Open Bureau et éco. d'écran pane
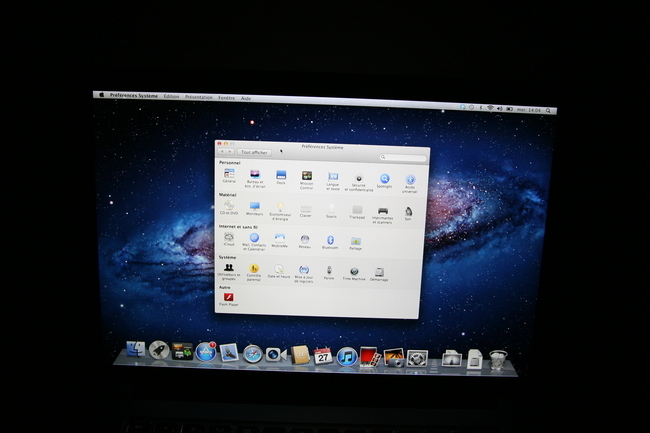650x433 pixels. point(255,179)
